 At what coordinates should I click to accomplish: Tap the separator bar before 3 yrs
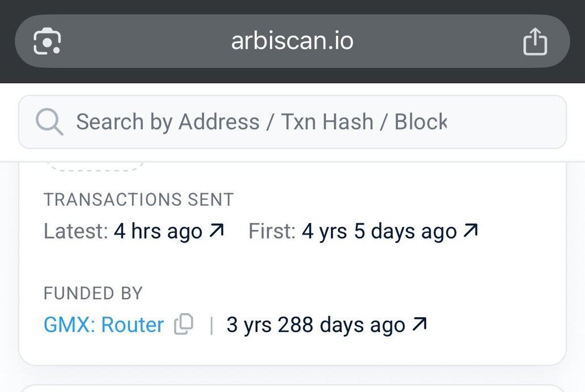coord(211,325)
